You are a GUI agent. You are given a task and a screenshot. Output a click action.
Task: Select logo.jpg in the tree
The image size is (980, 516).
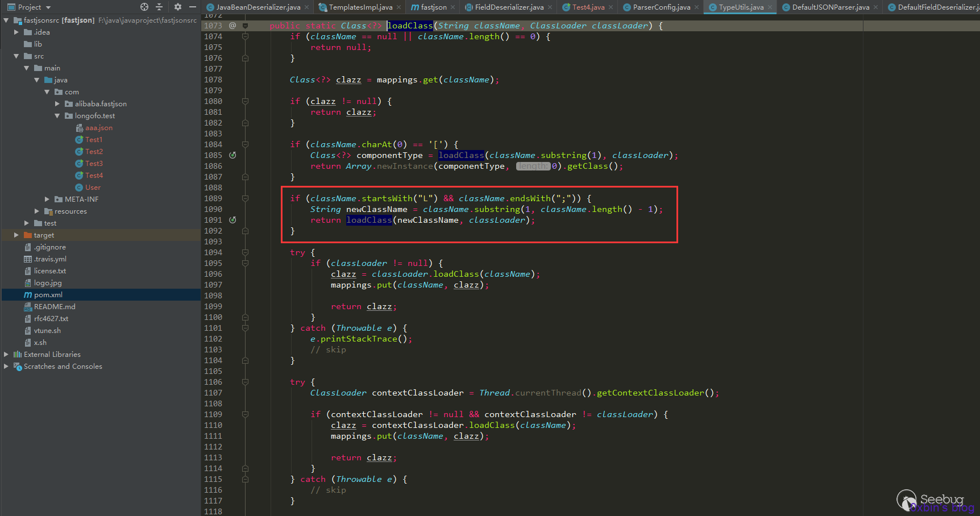(x=48, y=282)
